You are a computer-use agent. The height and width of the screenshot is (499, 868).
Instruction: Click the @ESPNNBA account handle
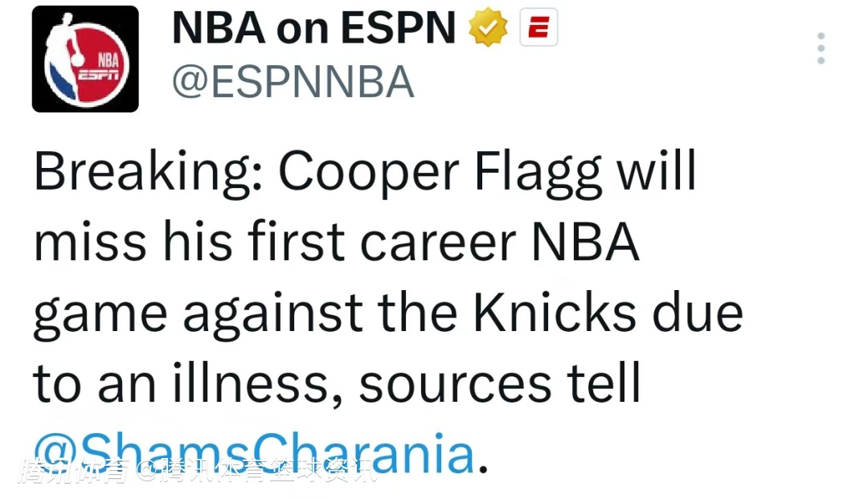tap(293, 83)
